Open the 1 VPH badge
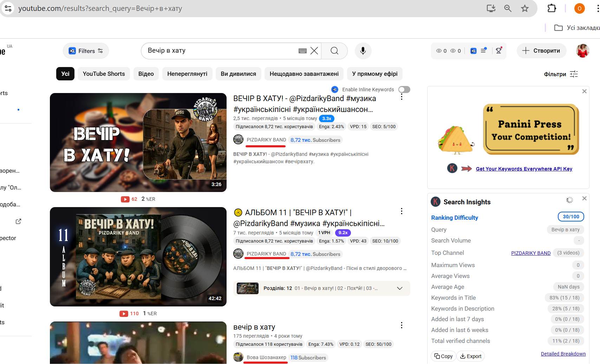Viewport: 600px width, 364px height. [324, 233]
